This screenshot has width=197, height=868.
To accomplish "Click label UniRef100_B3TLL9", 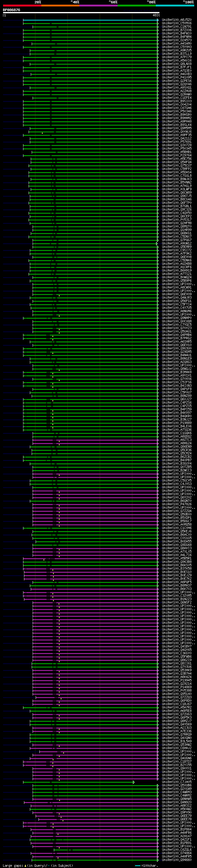I will (176, 54).
